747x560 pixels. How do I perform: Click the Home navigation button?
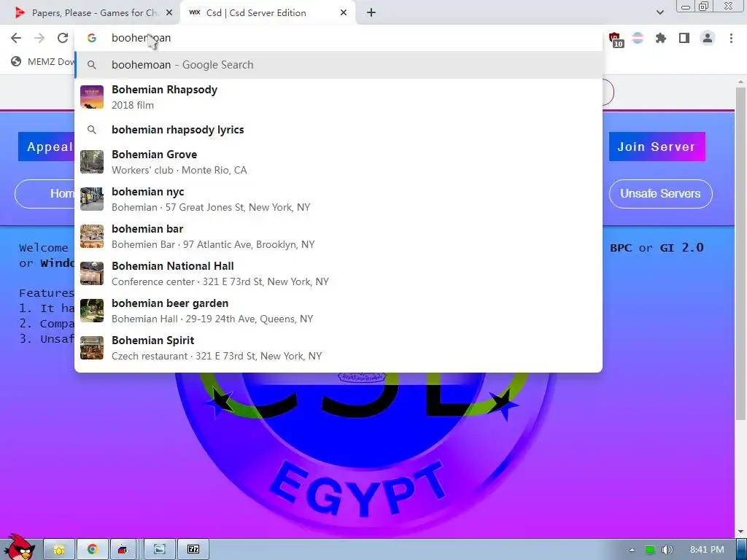45,194
